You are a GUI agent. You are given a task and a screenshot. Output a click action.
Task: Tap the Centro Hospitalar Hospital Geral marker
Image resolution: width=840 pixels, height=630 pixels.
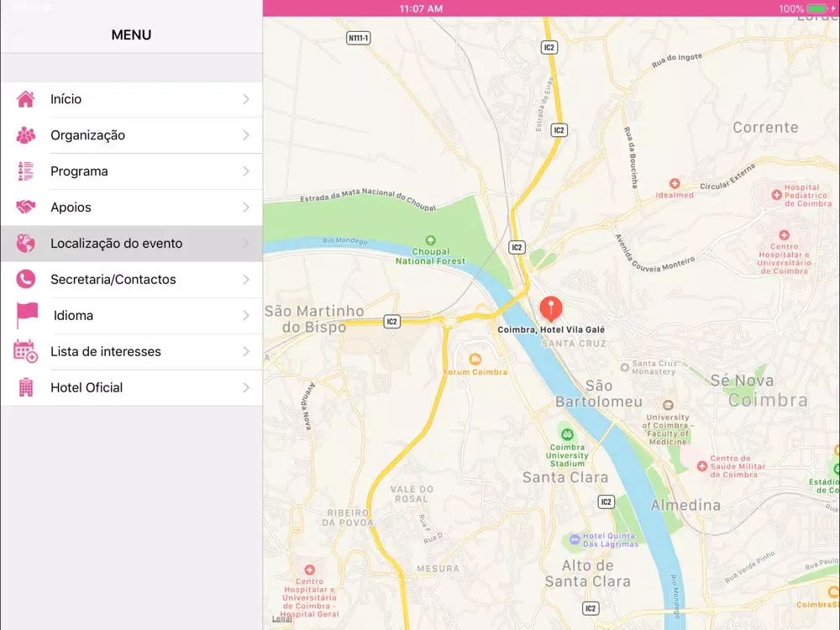point(310,570)
